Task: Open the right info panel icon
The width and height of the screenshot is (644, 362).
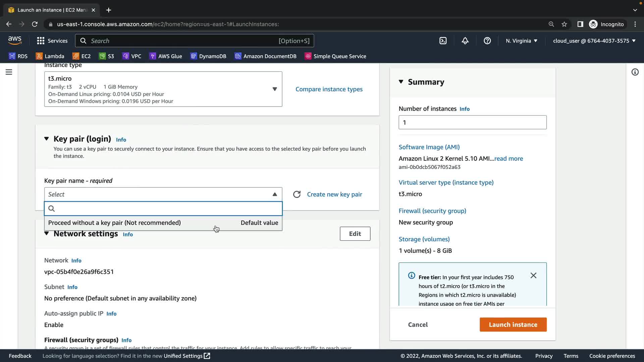Action: 635,72
